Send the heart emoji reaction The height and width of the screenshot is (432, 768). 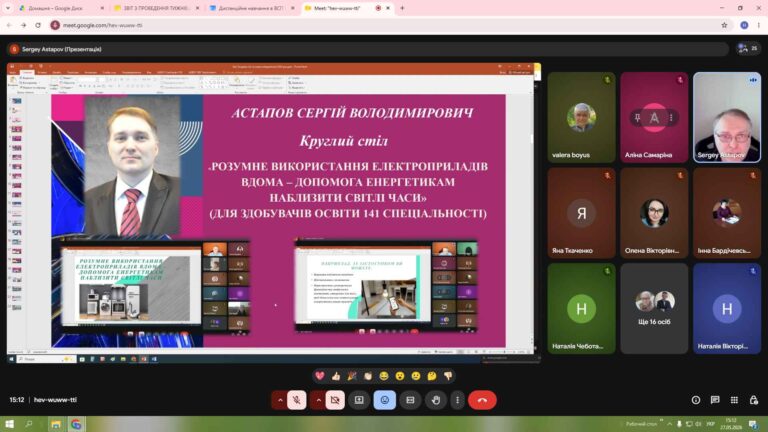320,376
